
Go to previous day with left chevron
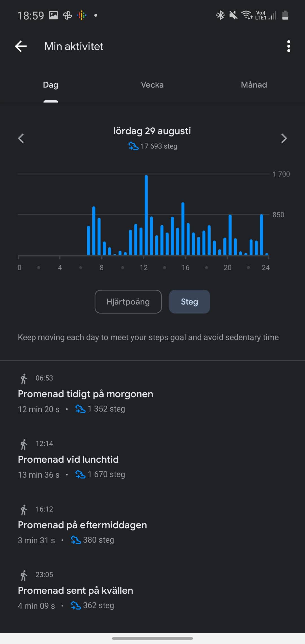(x=21, y=138)
